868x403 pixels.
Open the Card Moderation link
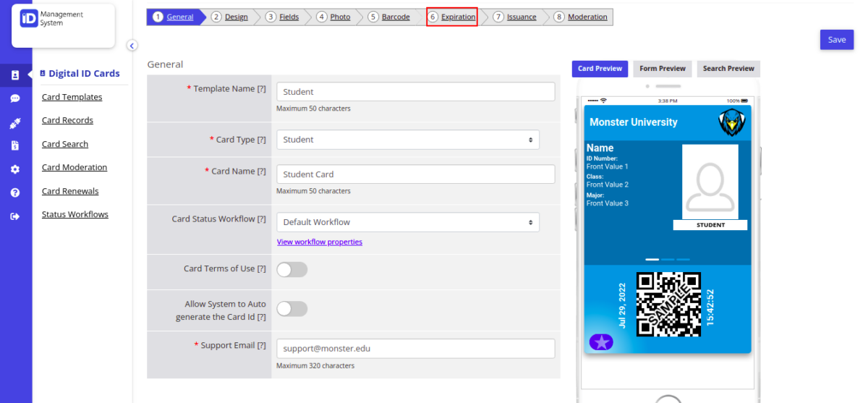(x=75, y=167)
